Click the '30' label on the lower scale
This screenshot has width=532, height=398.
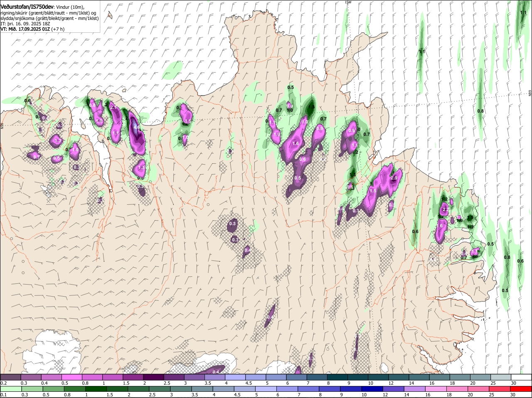click(512, 395)
